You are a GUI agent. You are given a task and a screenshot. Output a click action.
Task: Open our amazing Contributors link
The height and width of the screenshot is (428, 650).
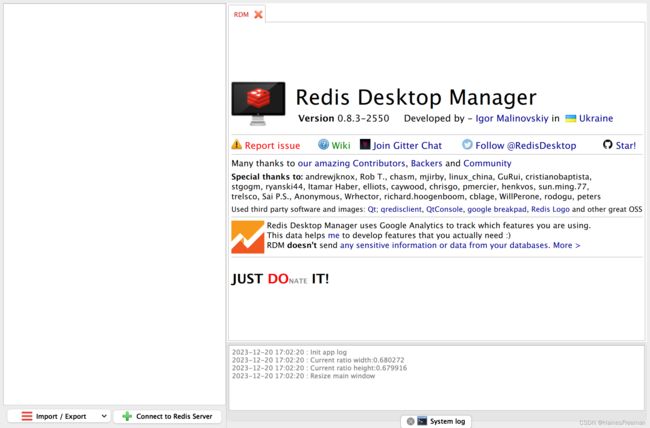(x=351, y=163)
